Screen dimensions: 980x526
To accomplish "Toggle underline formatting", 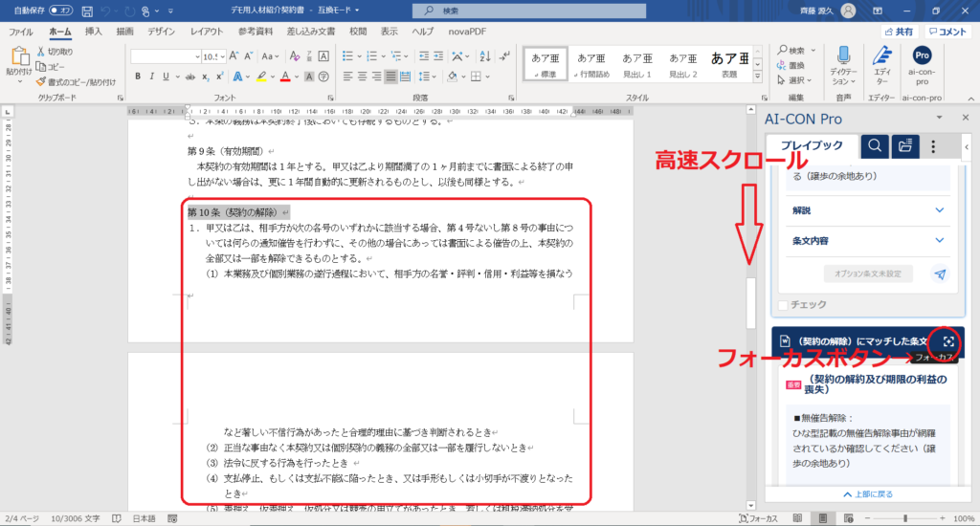I will pyautogui.click(x=166, y=77).
